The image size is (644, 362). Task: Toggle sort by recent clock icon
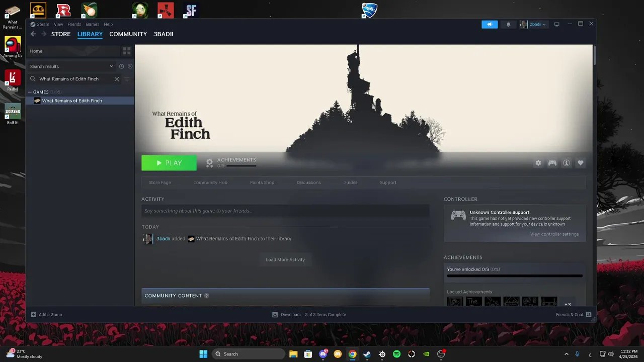(x=121, y=66)
